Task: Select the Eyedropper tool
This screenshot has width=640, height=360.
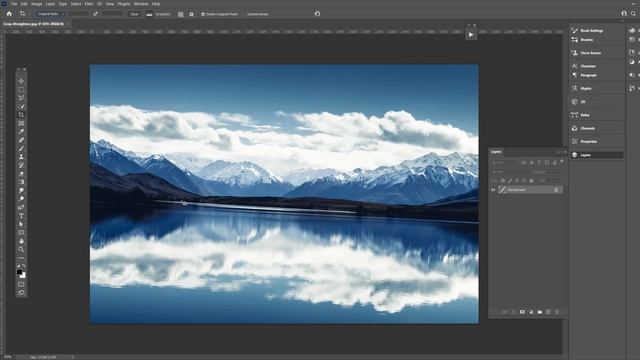Action: [x=21, y=131]
